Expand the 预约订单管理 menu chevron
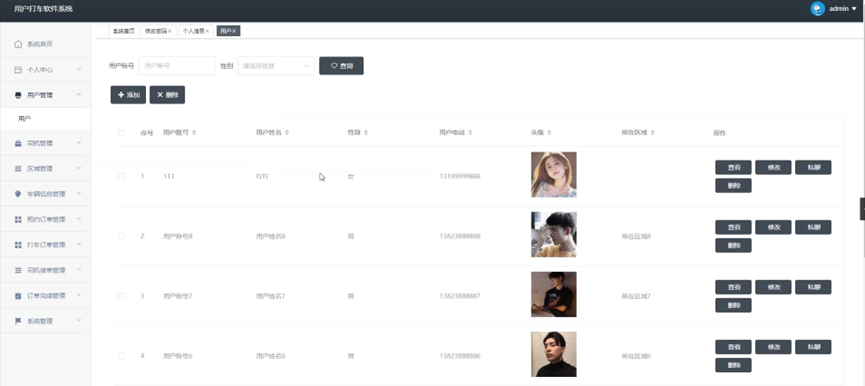The width and height of the screenshot is (865, 386). pyautogui.click(x=79, y=219)
